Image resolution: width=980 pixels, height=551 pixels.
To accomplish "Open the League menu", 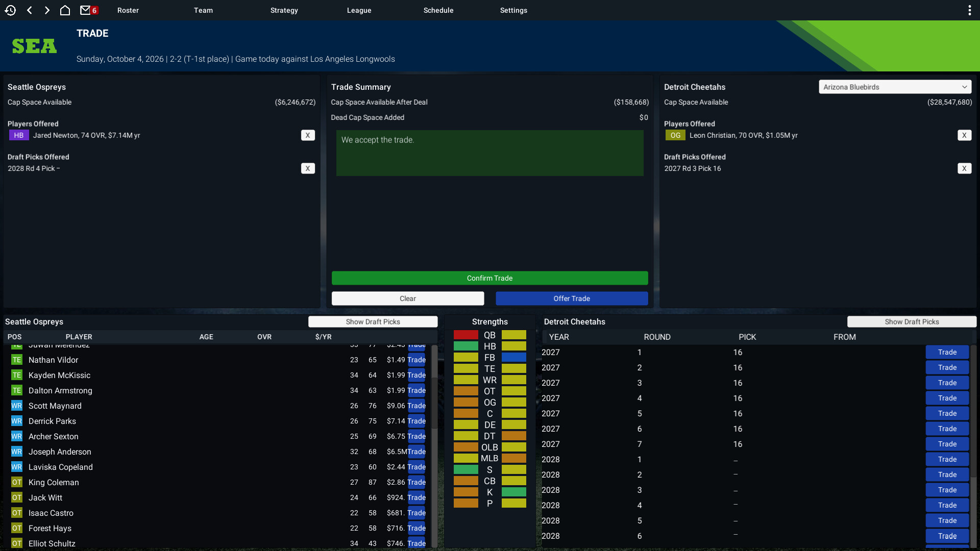I will pyautogui.click(x=359, y=10).
